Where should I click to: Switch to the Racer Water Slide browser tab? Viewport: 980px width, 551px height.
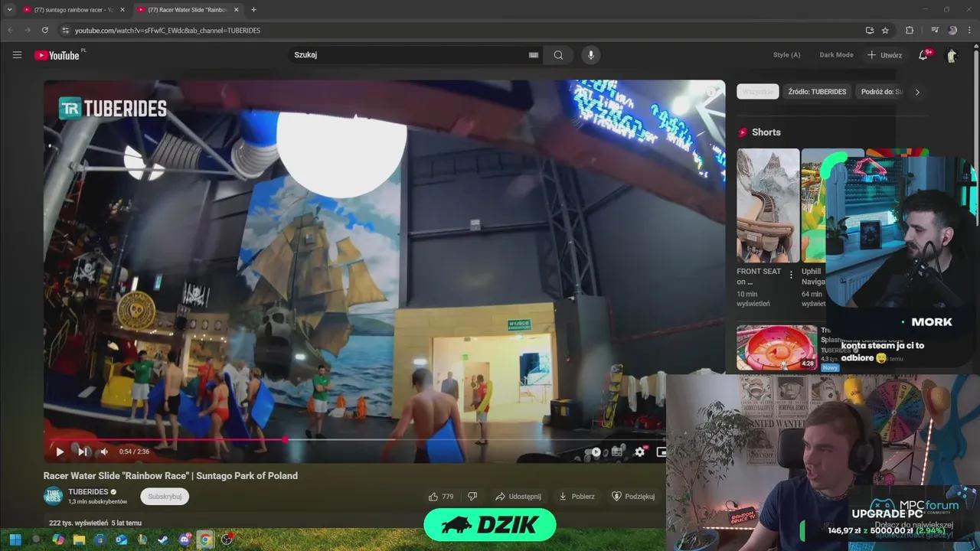[187, 10]
